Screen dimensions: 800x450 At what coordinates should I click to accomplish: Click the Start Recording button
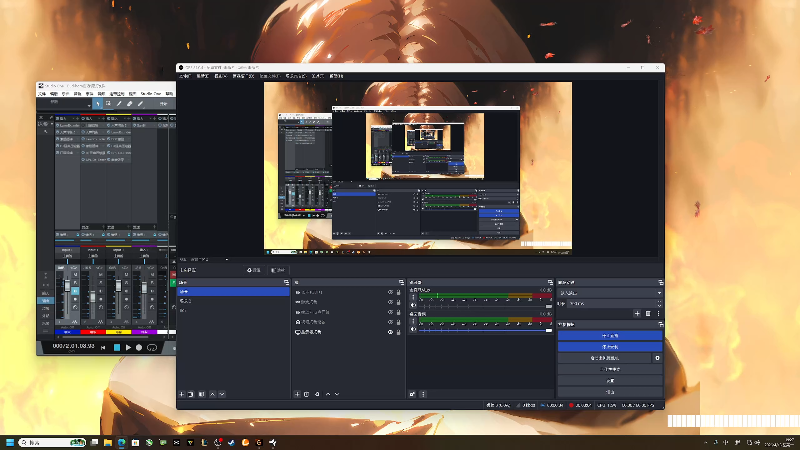(x=609, y=346)
